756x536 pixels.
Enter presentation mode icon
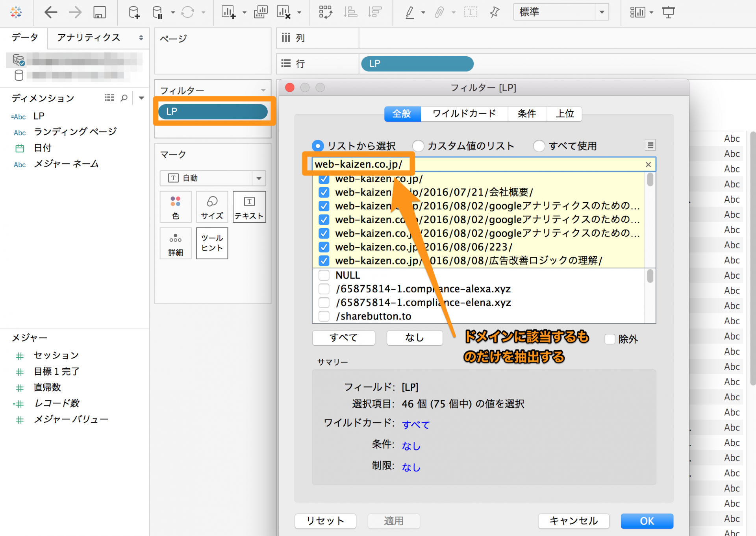pos(668,12)
